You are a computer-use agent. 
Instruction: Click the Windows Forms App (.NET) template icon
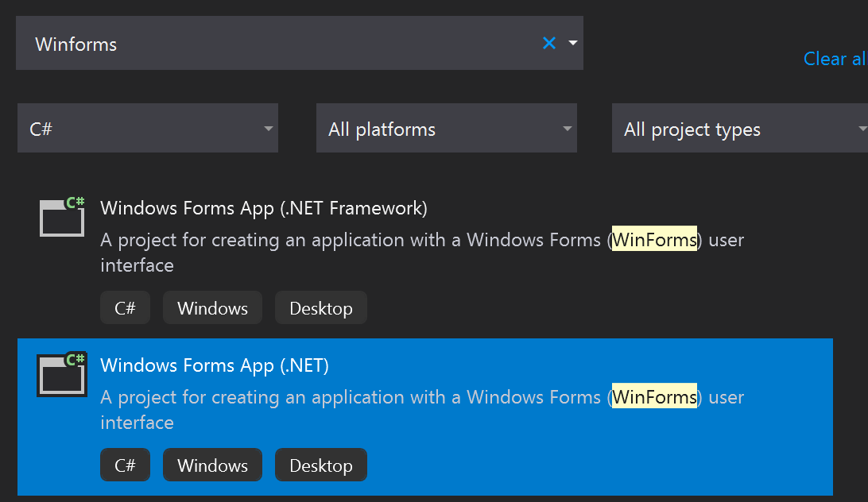click(x=61, y=374)
